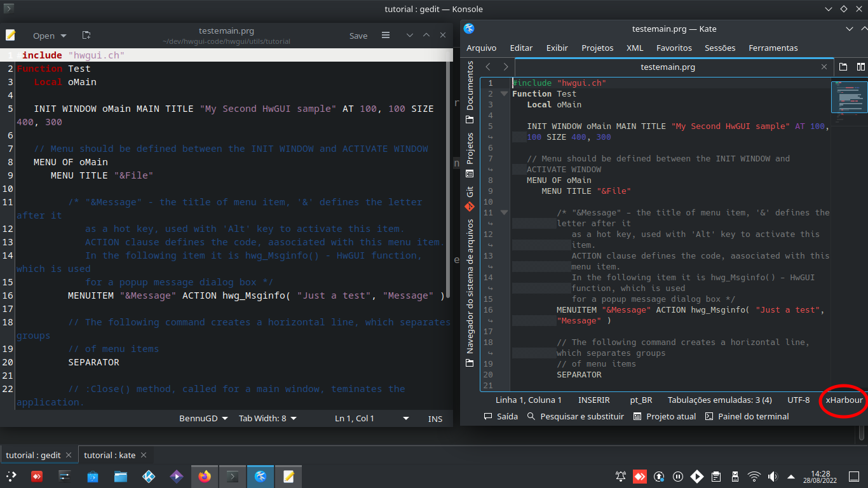This screenshot has height=488, width=868.
Task: Switch to the 'tutorial : kate' Konsole tab
Action: pos(110,455)
